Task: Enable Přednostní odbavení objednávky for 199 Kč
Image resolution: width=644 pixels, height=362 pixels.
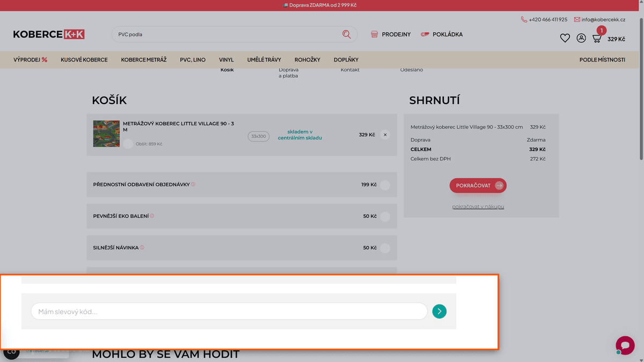Action: 385,185
